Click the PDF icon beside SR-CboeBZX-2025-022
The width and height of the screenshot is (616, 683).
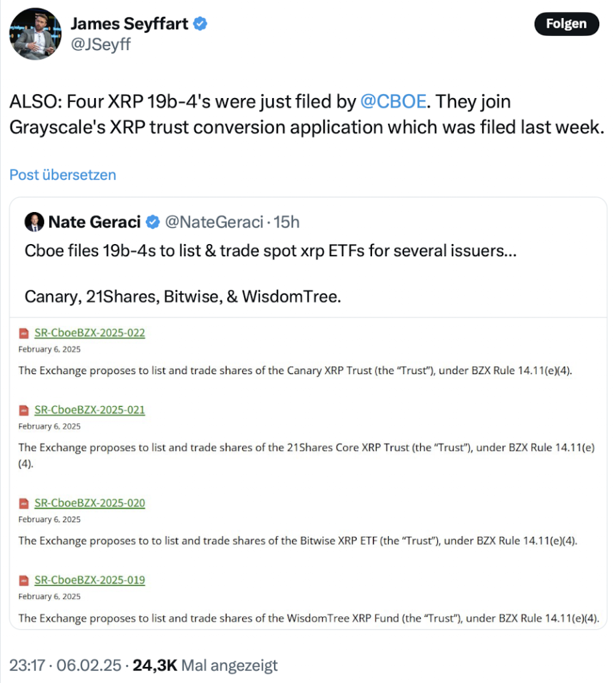click(x=24, y=333)
